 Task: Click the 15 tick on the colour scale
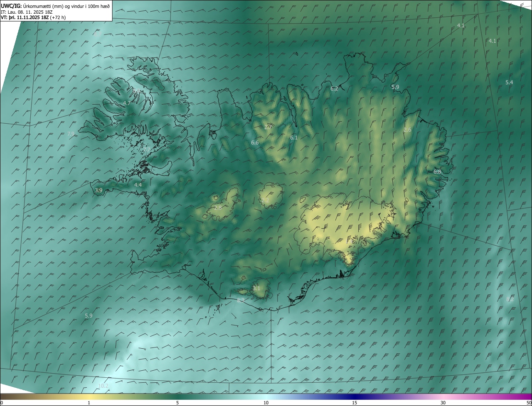coord(355,403)
